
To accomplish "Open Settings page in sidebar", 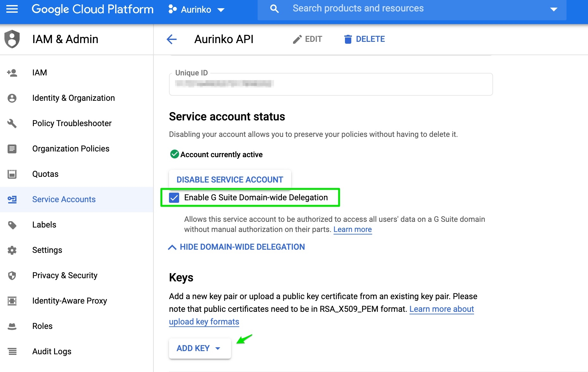I will point(77,250).
